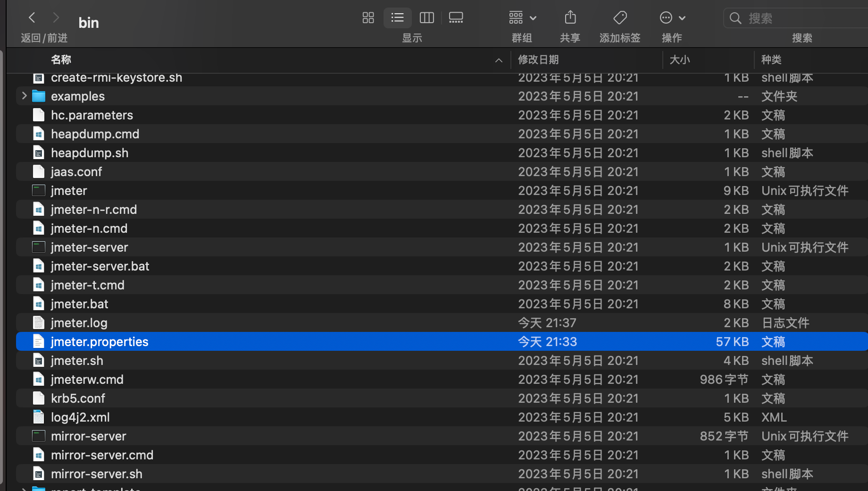Select the list view toggle
This screenshot has width=868, height=491.
tap(397, 18)
